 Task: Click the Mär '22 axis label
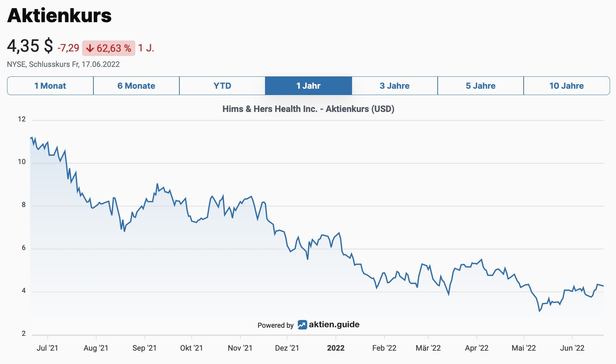[428, 348]
